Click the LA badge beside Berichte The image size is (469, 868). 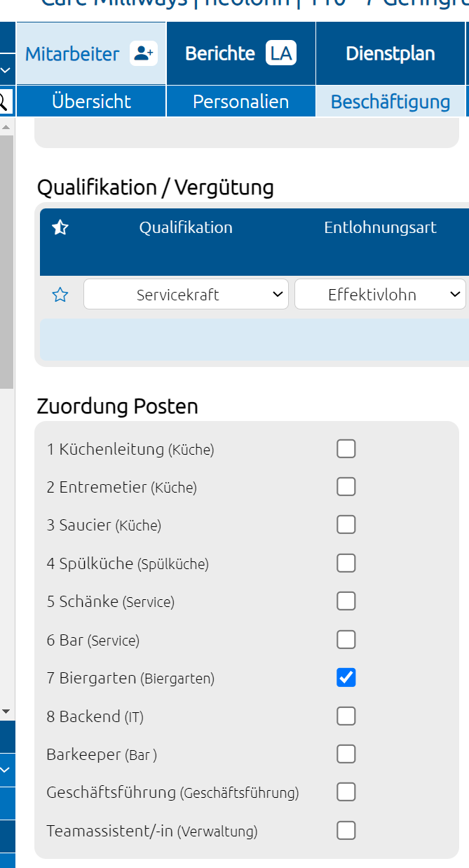tap(280, 53)
